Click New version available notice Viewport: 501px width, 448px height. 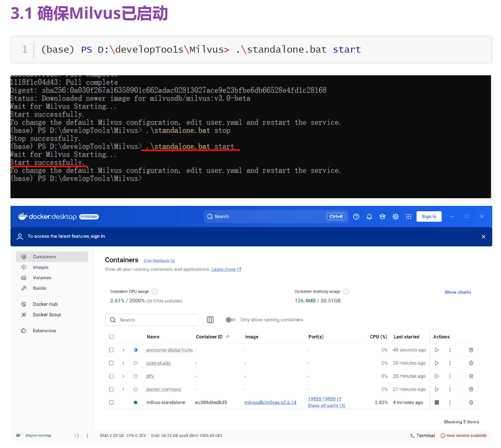[x=464, y=436]
